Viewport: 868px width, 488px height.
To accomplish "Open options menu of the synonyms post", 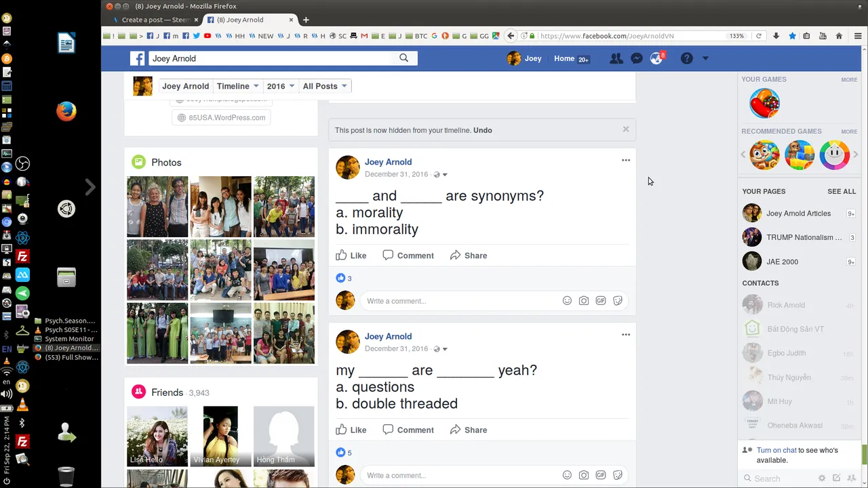I will pyautogui.click(x=626, y=161).
